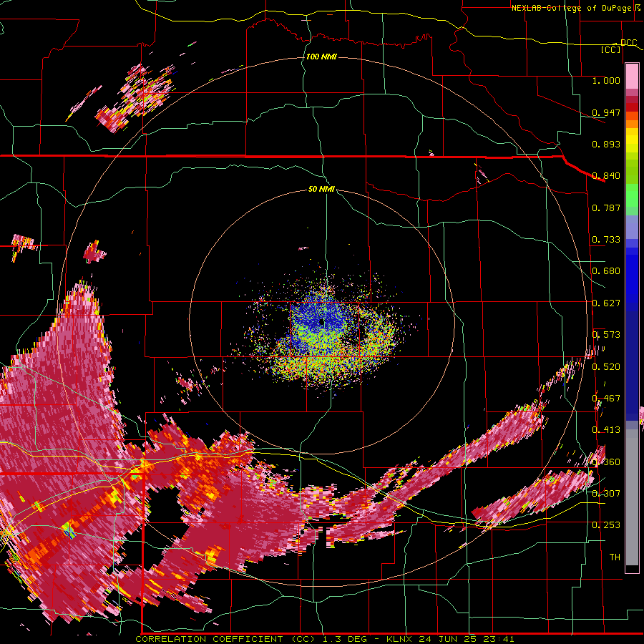644x644 pixels.
Task: Click the 0.893 color scale value
Action: 606,144
